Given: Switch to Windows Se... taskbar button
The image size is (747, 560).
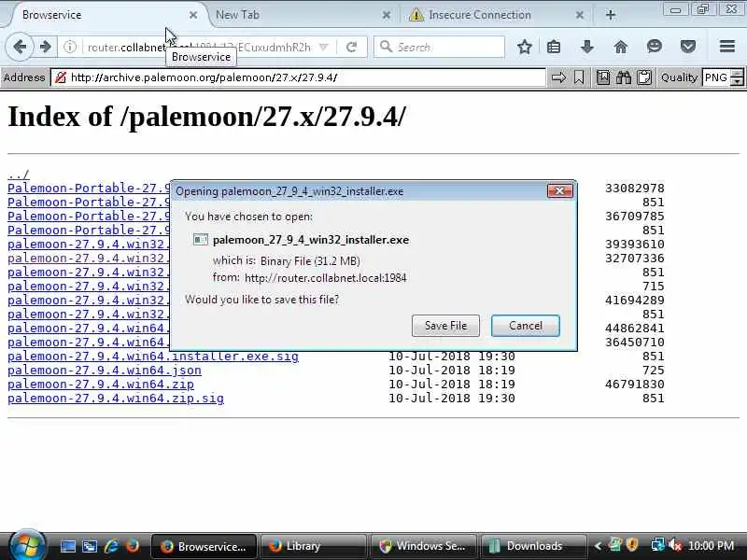Looking at the screenshot, I should click(x=423, y=546).
